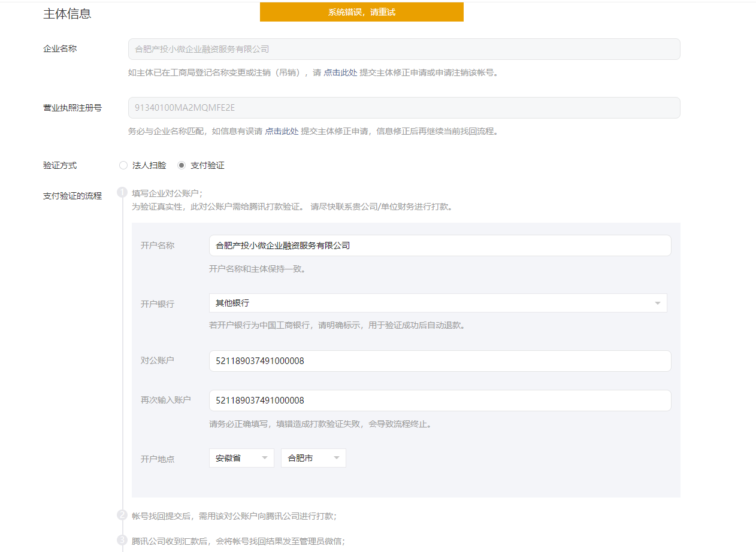Image resolution: width=756 pixels, height=552 pixels.
Task: Click the 系统错误，请重试 orange notice
Action: (x=362, y=12)
